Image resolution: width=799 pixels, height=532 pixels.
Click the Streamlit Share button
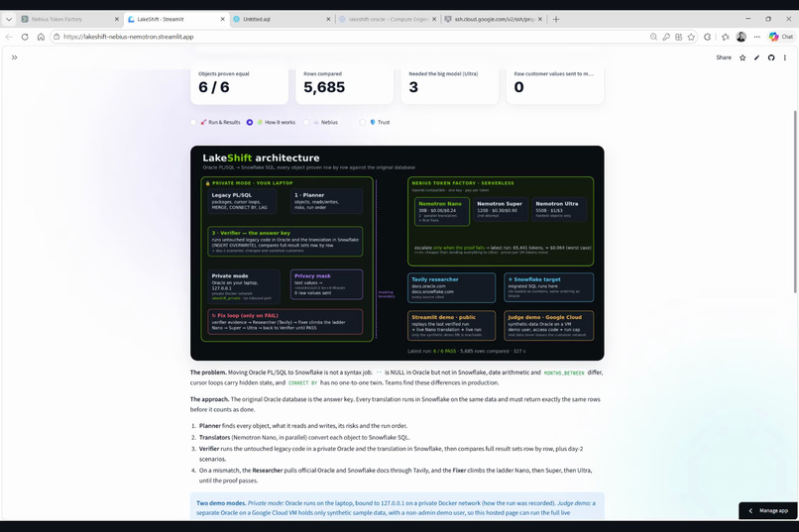click(x=724, y=57)
